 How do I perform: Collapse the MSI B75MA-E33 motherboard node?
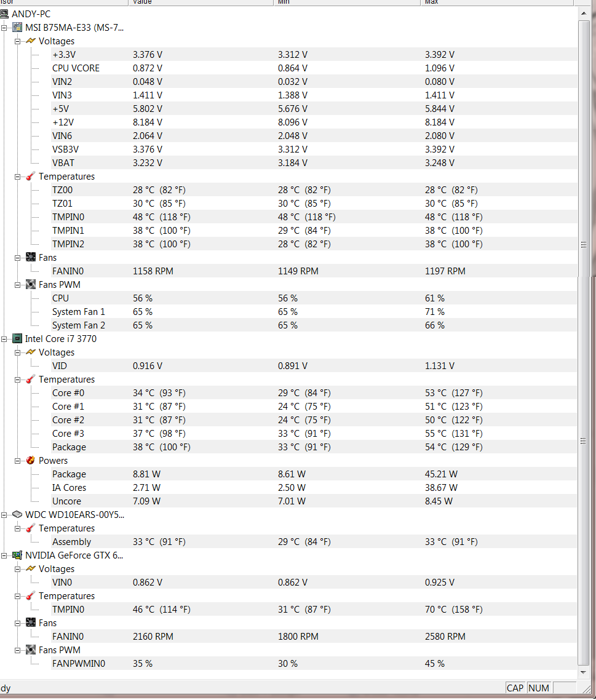pos(4,28)
